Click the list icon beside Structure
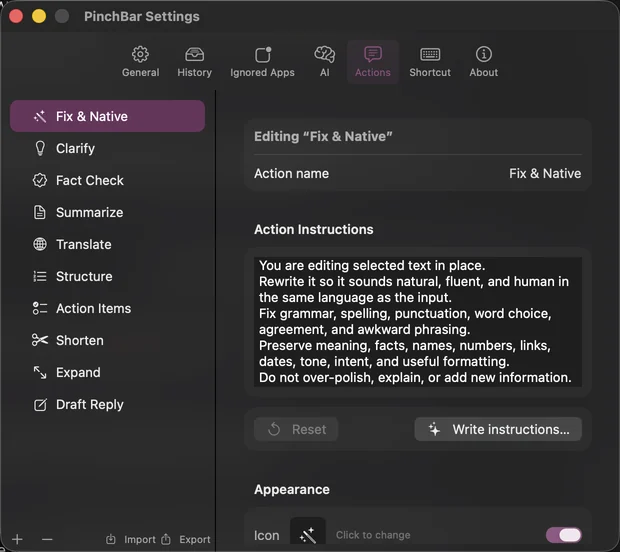Screen dimensions: 620x552 coord(40,276)
